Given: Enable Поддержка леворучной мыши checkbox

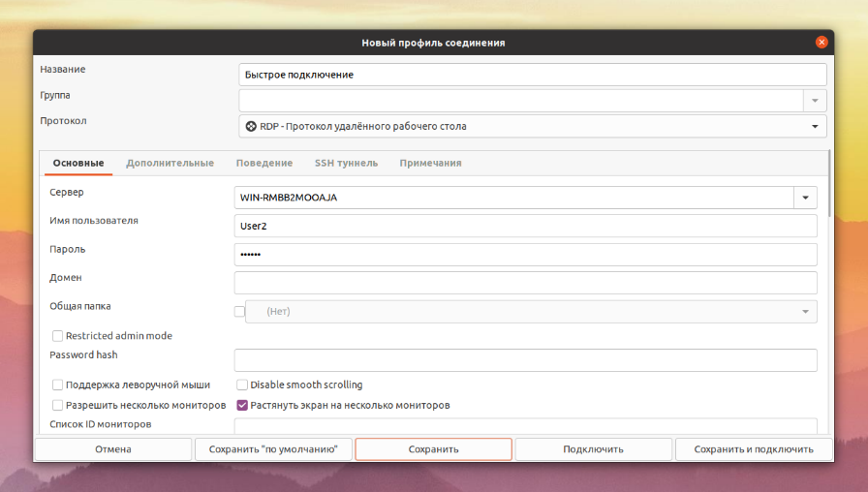Looking at the screenshot, I should pos(57,384).
